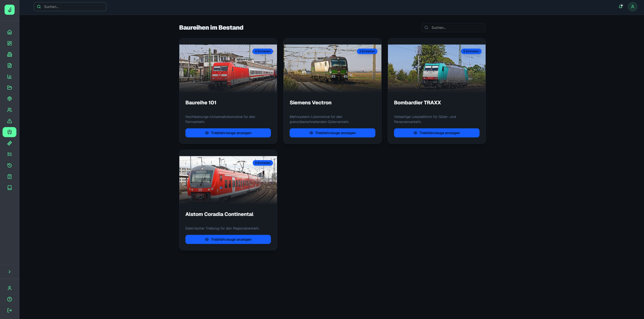This screenshot has height=319, width=644.
Task: Click the logout icon in sidebar
Action: point(10,311)
